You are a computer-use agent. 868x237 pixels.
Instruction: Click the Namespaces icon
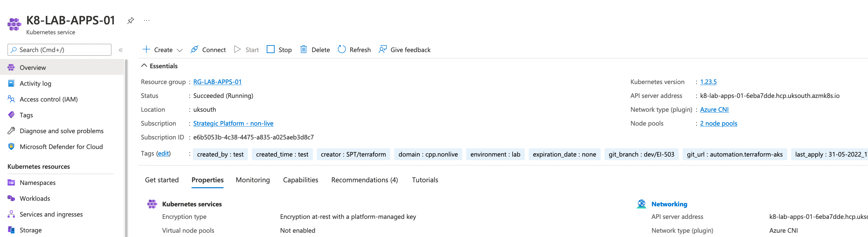11,183
